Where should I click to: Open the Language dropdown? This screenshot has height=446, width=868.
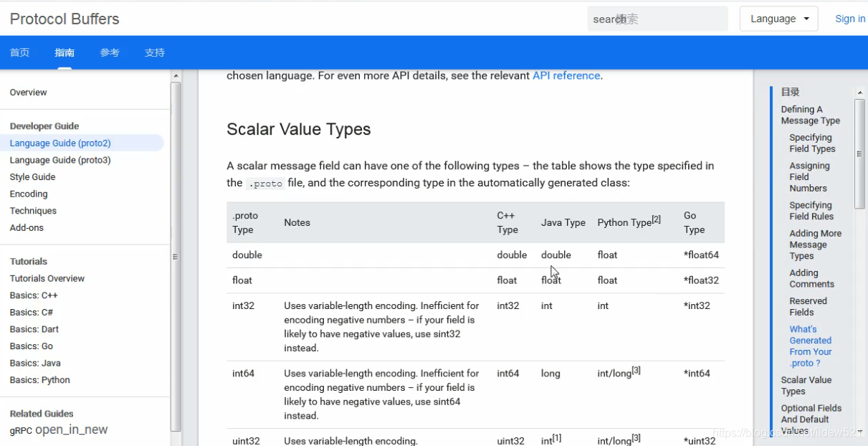[778, 19]
